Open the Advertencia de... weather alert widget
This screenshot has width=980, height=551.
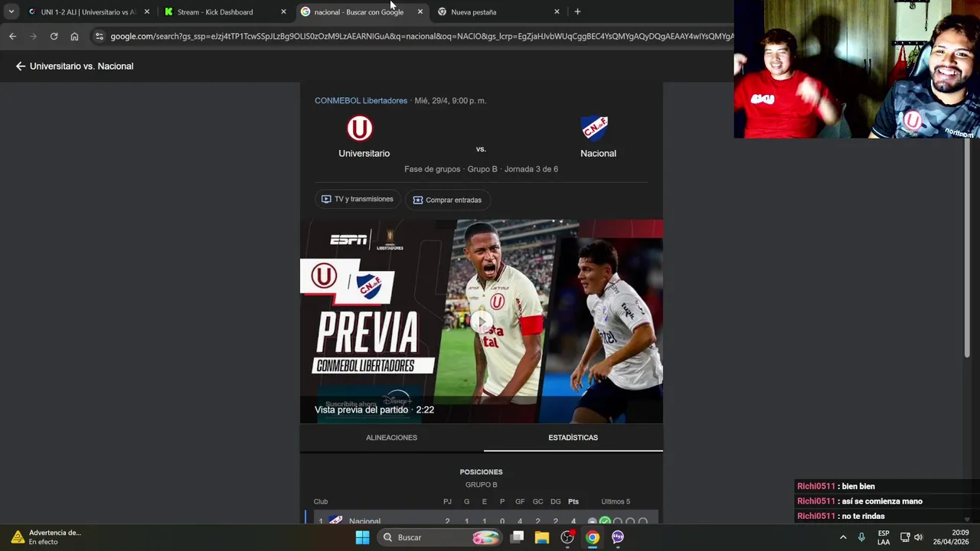[x=46, y=537]
